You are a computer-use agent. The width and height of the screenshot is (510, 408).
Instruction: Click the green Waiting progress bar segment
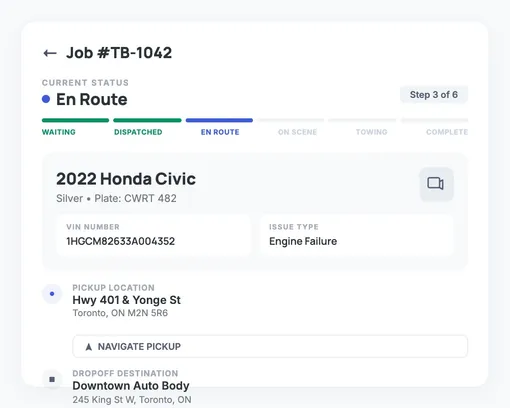(75, 120)
